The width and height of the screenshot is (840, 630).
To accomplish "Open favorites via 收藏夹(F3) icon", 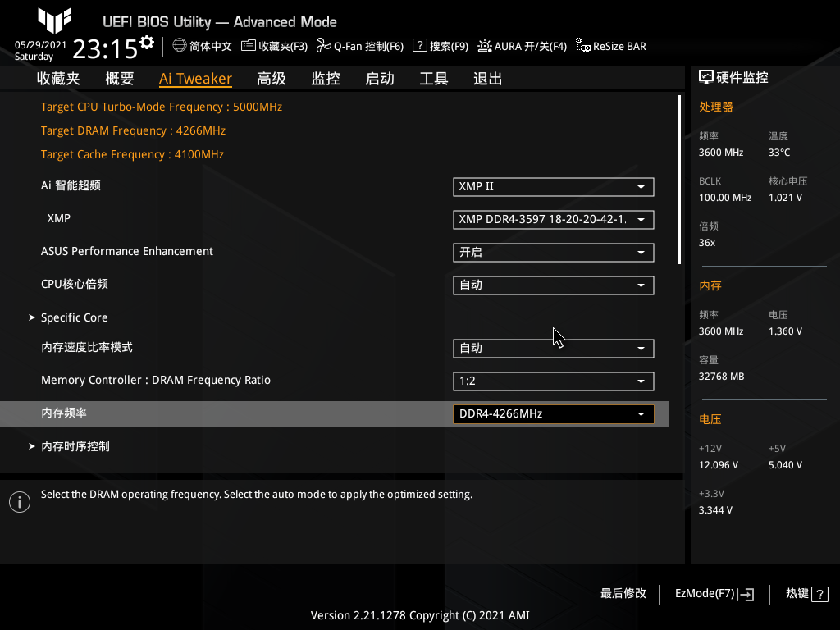I will (248, 46).
